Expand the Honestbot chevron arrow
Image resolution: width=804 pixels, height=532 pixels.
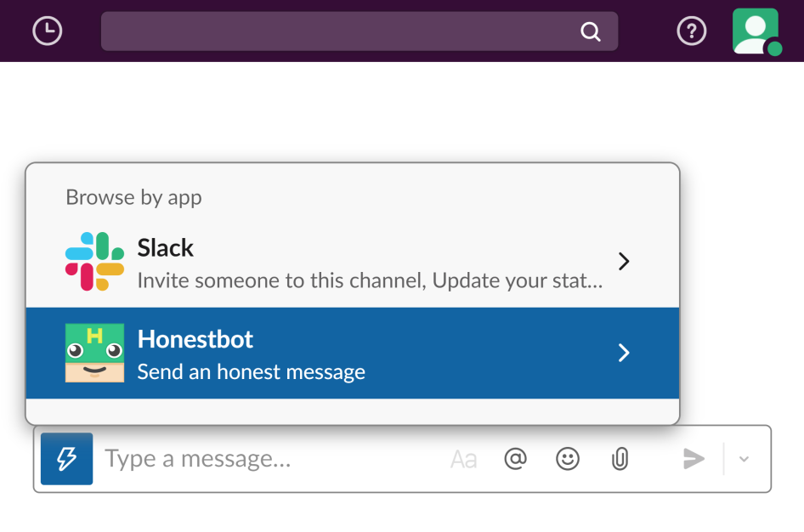(624, 353)
